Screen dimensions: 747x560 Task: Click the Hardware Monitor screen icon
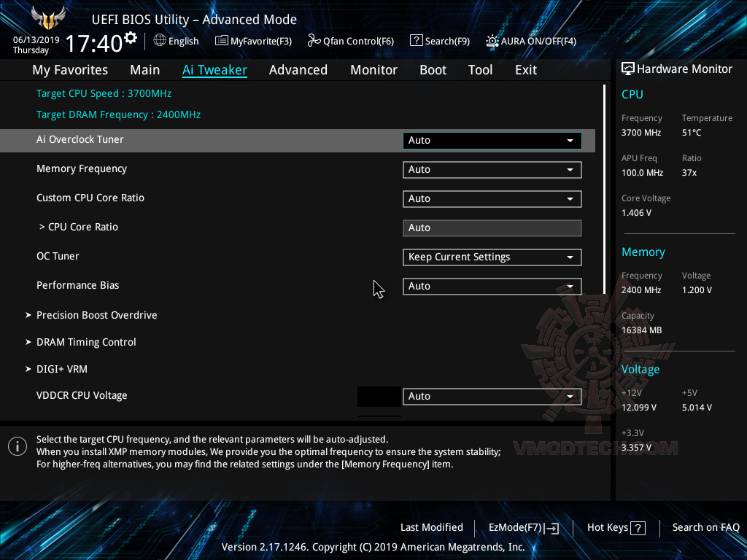[628, 69]
